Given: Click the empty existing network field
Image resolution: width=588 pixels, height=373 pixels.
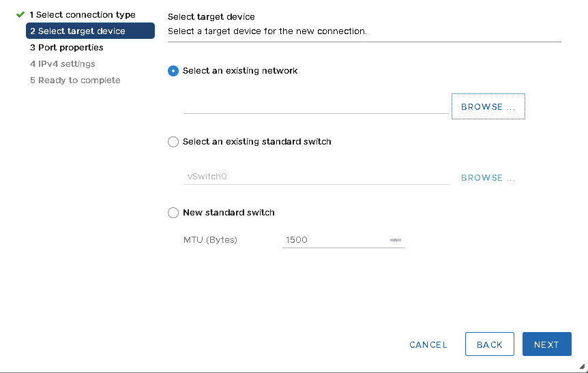Looking at the screenshot, I should point(315,106).
